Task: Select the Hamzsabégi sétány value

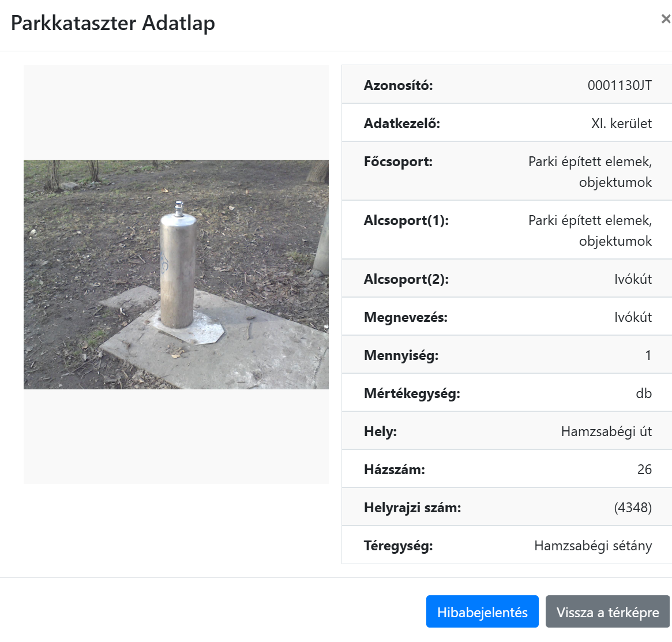Action: (x=592, y=546)
